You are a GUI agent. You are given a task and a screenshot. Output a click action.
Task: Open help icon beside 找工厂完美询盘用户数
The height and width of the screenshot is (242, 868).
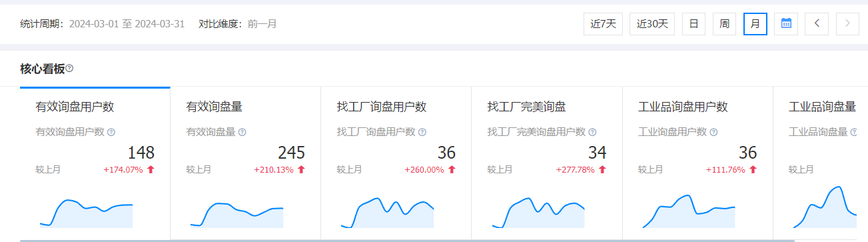click(x=592, y=132)
